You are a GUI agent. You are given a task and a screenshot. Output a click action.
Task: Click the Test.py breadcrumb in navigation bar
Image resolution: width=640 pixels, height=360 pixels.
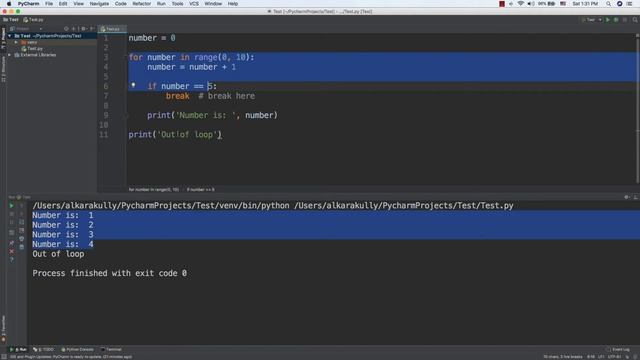pyautogui.click(x=33, y=20)
